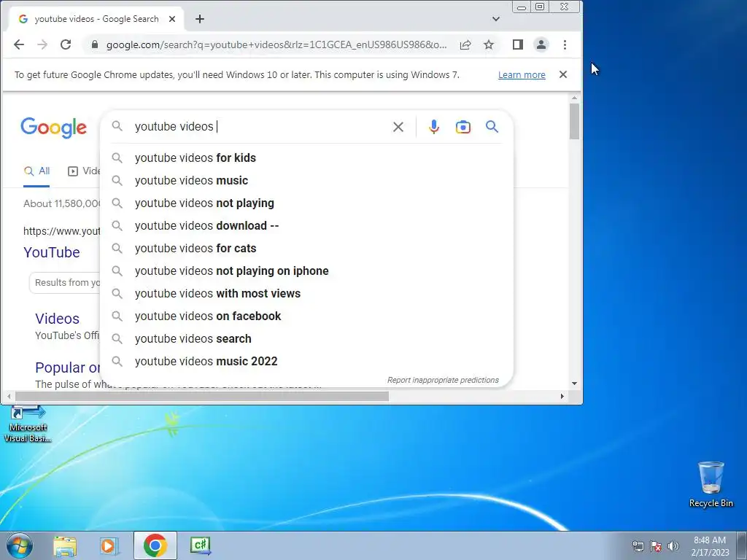Select suggestion not playing on iphone
747x560 pixels.
click(307, 271)
